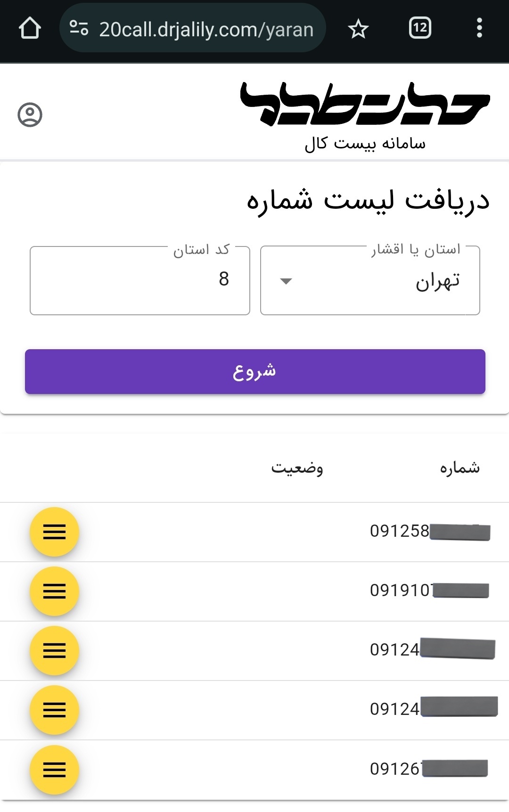This screenshot has height=812, width=509.
Task: Click the dropdown arrow in province selector
Action: [286, 281]
